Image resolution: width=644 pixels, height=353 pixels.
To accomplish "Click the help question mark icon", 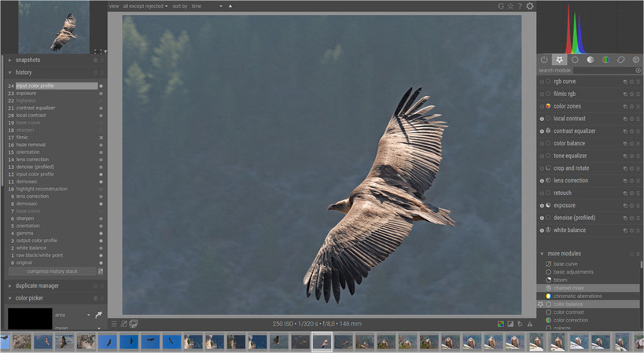I will pos(520,6).
